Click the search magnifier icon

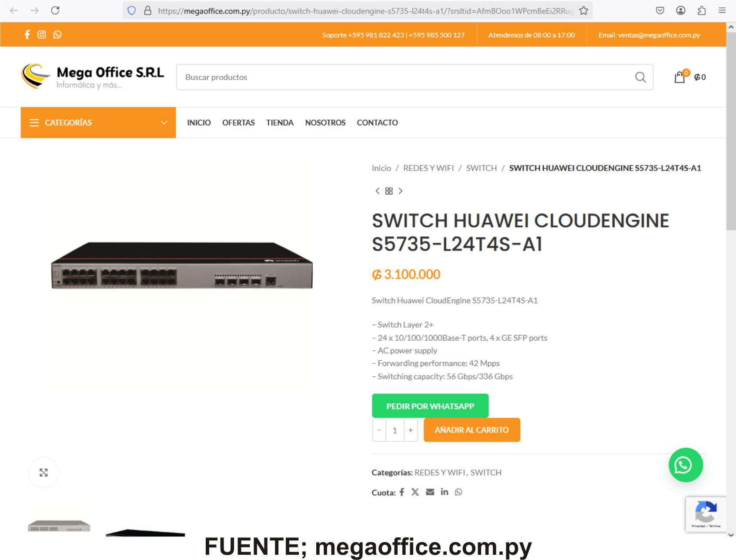[x=640, y=77]
